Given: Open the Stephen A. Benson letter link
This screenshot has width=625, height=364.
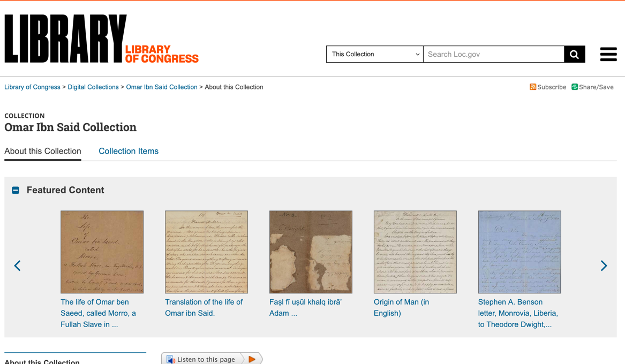Looking at the screenshot, I should (517, 313).
